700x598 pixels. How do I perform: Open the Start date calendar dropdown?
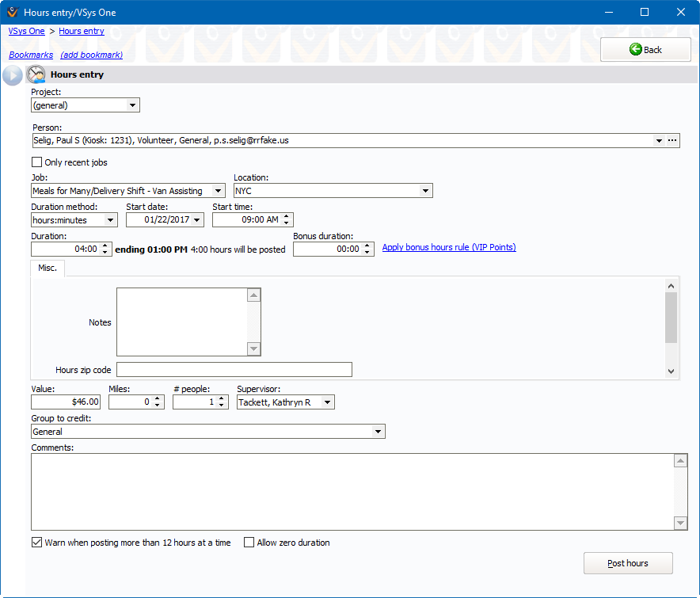click(x=197, y=219)
